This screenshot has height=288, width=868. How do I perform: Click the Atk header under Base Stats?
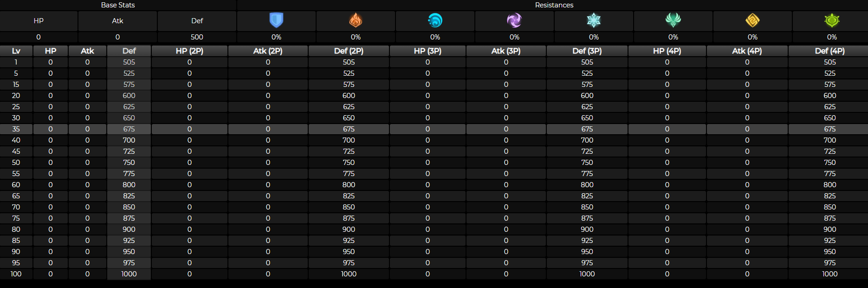(x=117, y=21)
